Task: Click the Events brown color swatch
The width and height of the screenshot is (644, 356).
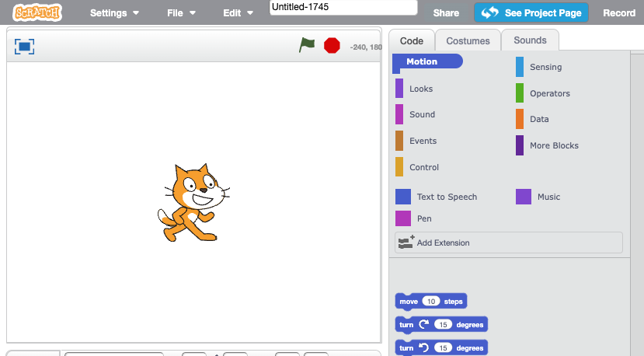Action: (x=399, y=141)
